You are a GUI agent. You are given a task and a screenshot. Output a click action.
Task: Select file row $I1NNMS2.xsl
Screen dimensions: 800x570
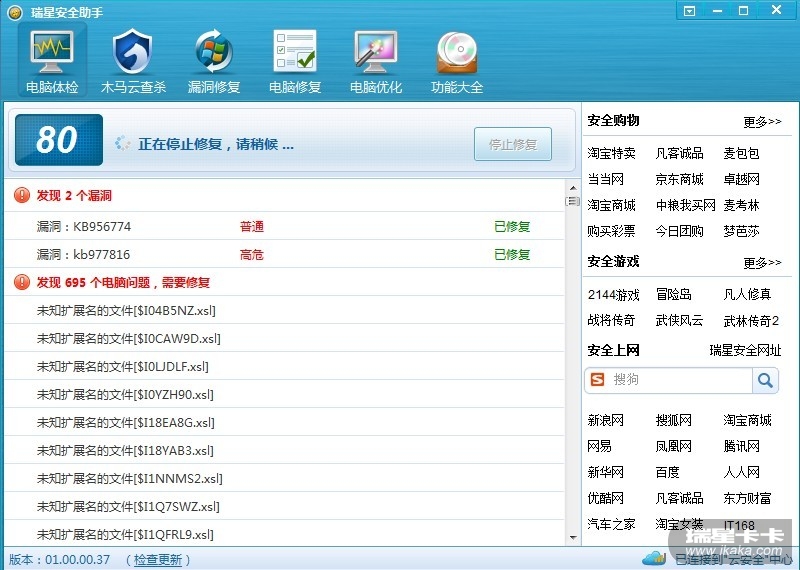click(x=284, y=479)
